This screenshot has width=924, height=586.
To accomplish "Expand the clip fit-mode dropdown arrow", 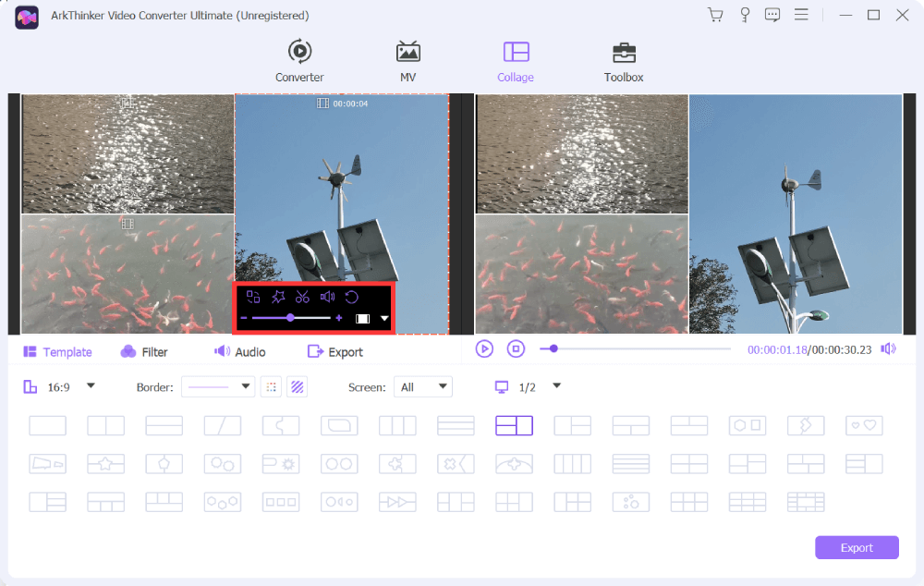I will (x=384, y=319).
